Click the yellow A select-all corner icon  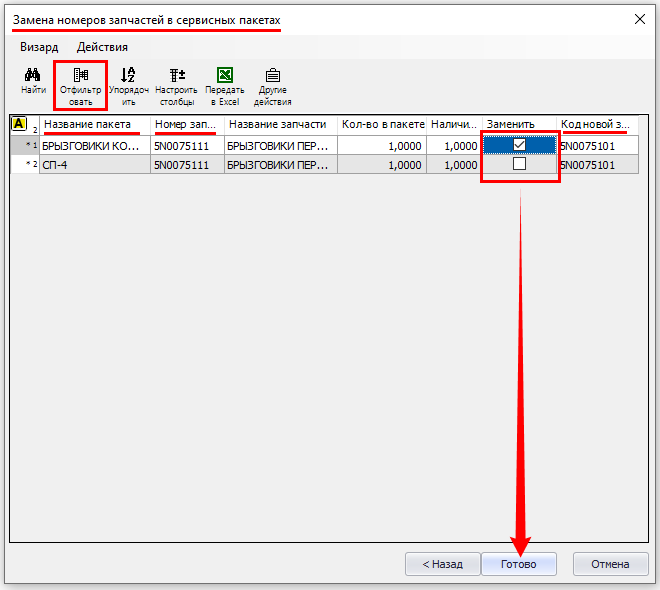coord(19,124)
